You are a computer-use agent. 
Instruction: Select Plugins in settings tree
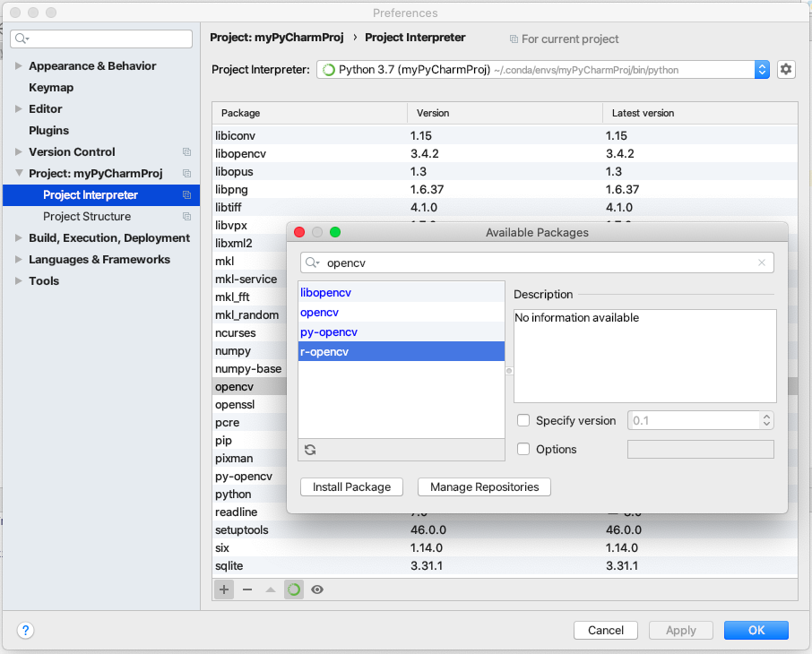[48, 131]
